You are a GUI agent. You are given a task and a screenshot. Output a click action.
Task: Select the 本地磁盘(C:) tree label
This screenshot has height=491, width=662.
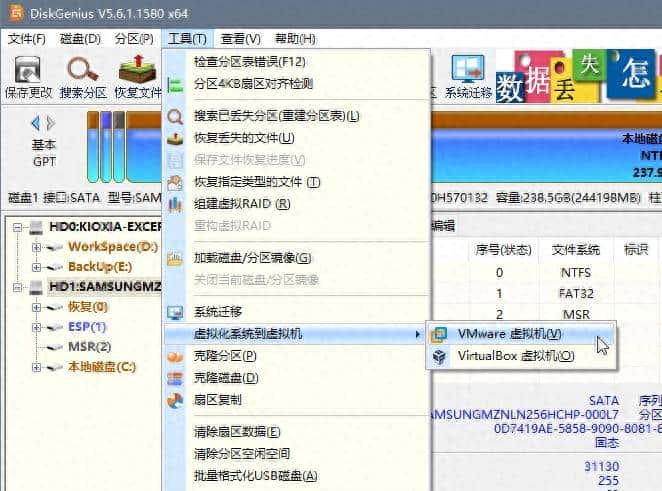click(x=102, y=366)
